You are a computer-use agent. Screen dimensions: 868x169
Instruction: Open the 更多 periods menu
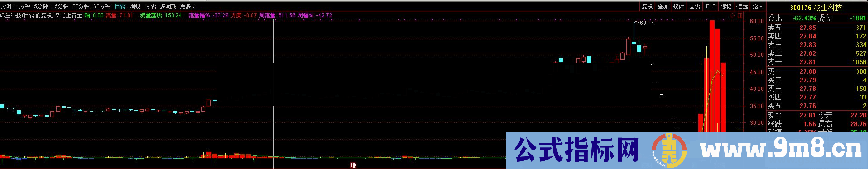pyautogui.click(x=187, y=6)
